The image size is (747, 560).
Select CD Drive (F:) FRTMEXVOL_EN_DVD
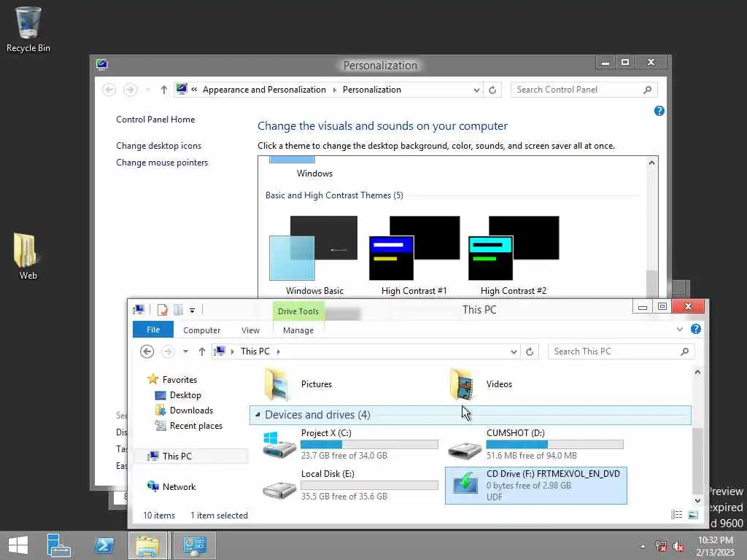point(536,485)
